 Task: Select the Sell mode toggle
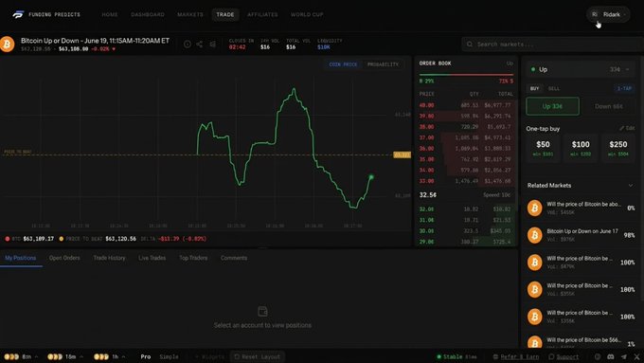coord(554,88)
